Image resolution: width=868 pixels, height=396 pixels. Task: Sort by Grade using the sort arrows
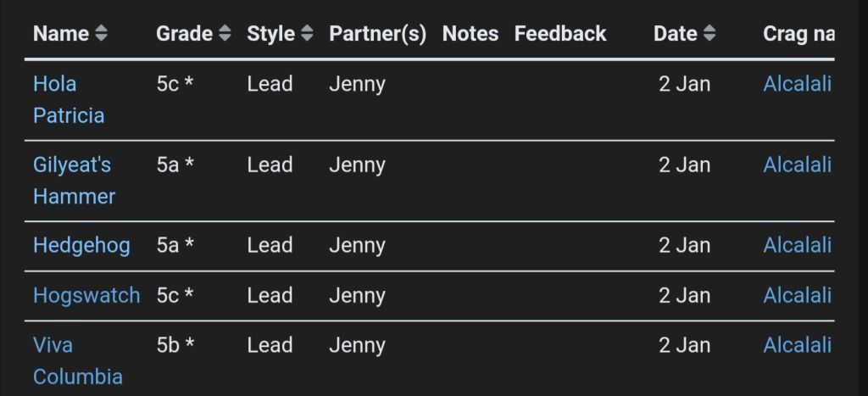click(225, 34)
